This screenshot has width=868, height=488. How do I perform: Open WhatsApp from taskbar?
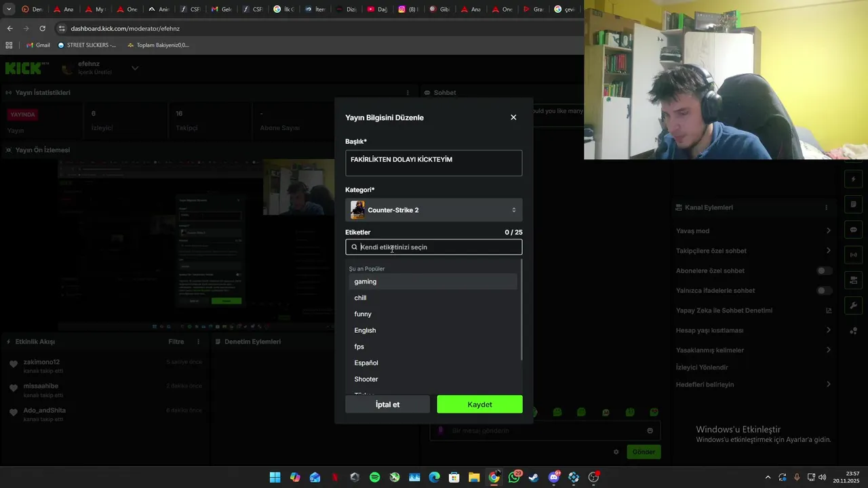(x=514, y=477)
